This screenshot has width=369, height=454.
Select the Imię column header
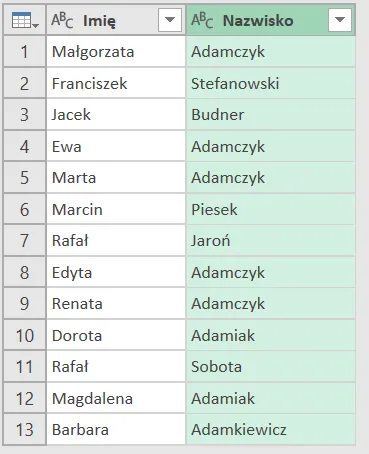pyautogui.click(x=116, y=20)
